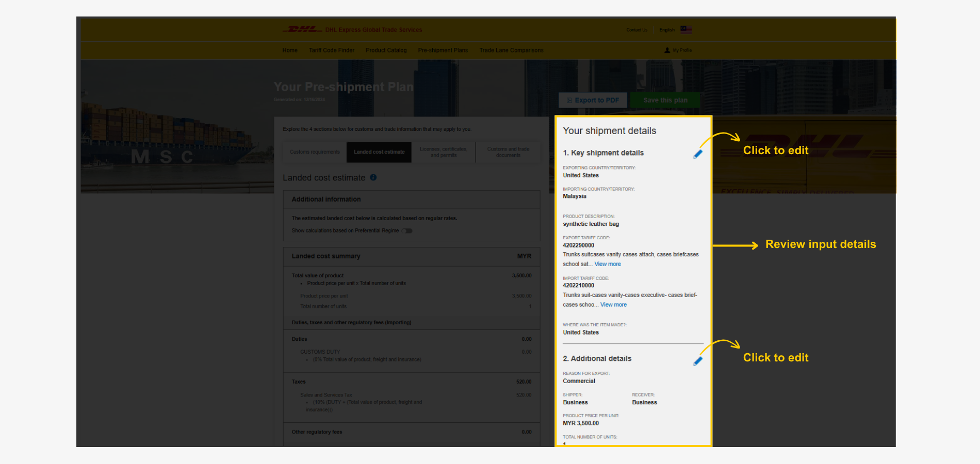
Task: Open Product Catalog menu
Action: point(386,50)
